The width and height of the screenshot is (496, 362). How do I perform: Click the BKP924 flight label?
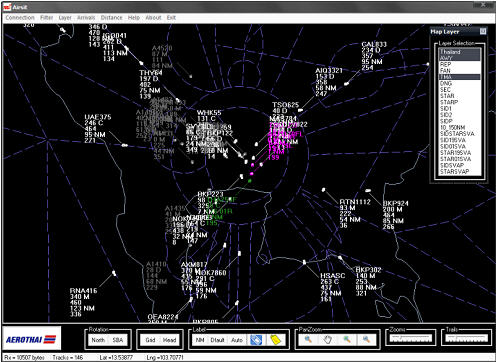coord(396,203)
